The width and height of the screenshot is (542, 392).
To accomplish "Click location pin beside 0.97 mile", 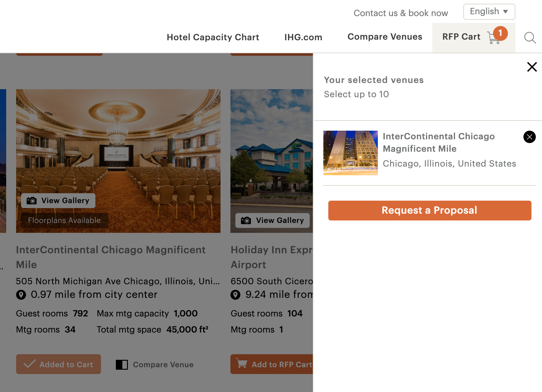I will point(21,295).
